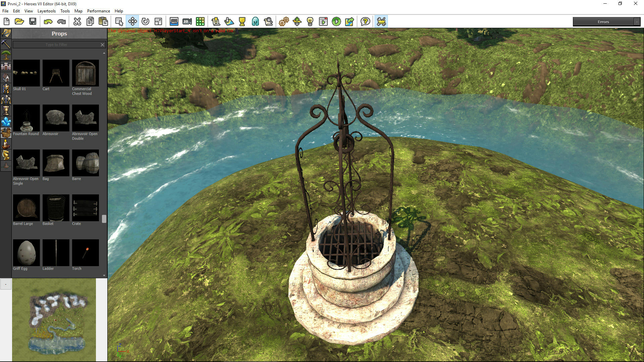Toggle the green grid overlay

point(200,22)
